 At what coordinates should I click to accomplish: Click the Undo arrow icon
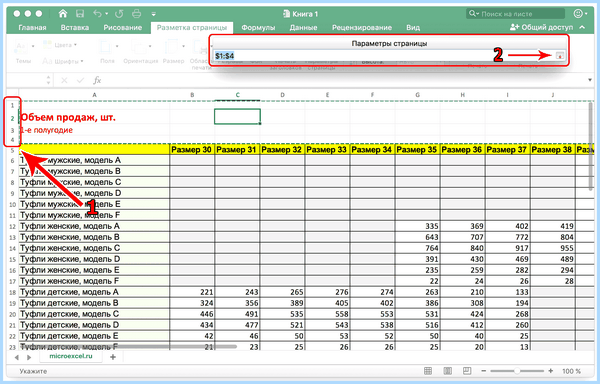97,14
